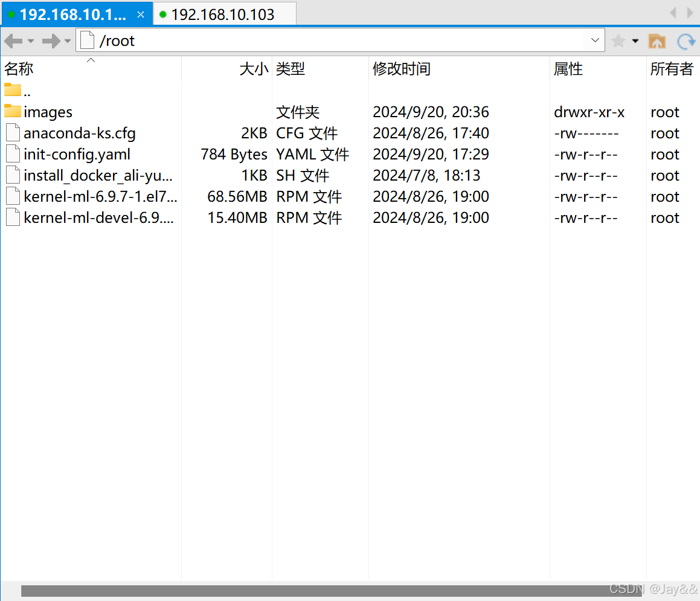Click the 2024/9/20, 20:36 date cell

(431, 112)
